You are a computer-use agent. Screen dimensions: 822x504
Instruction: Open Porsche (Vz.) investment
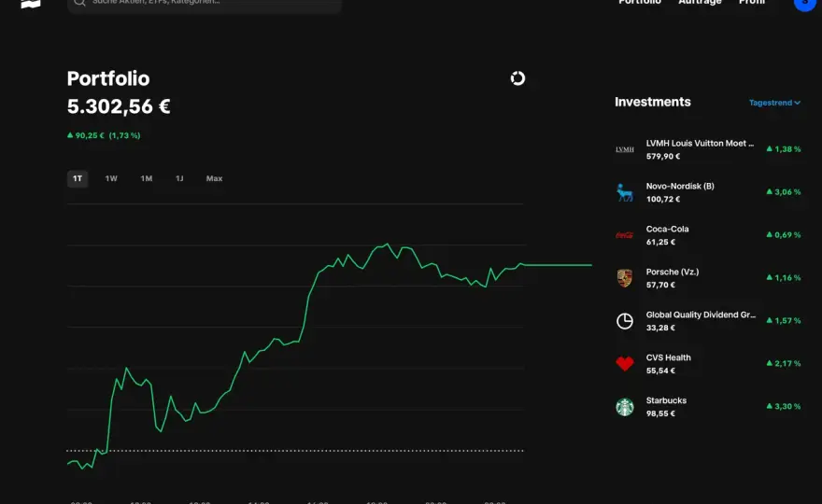pos(708,278)
